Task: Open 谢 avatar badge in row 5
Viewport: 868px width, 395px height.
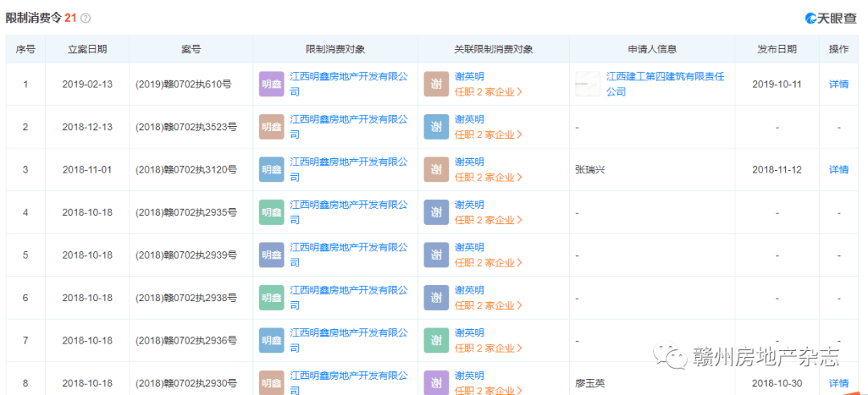Action: point(436,255)
